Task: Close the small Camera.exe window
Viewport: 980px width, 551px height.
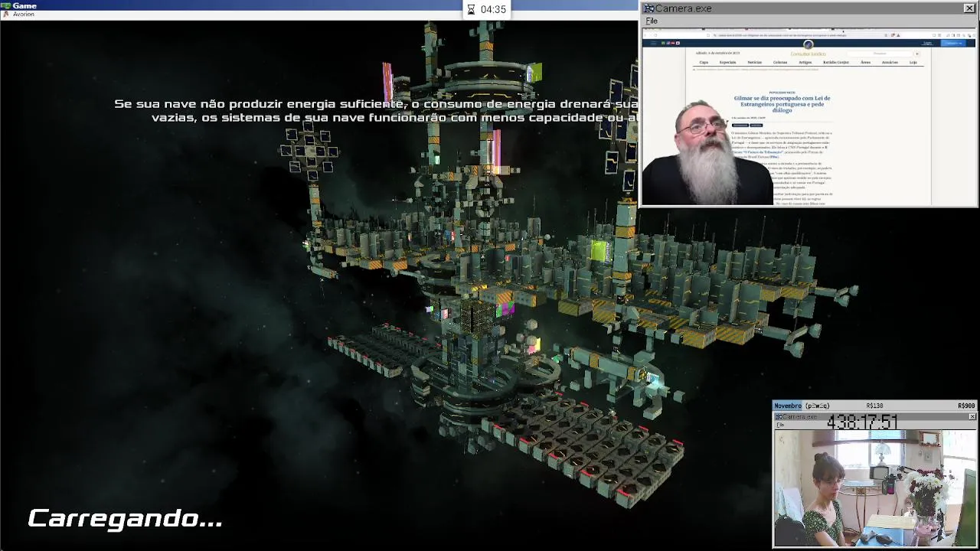Action: coord(972,417)
